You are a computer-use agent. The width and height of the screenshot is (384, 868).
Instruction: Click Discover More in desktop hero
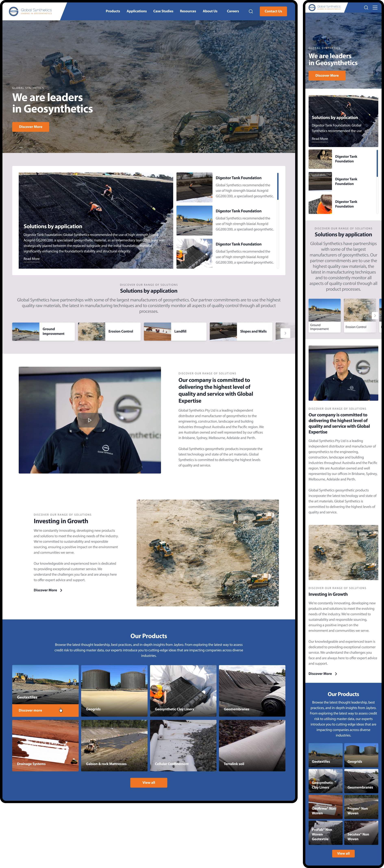[31, 127]
